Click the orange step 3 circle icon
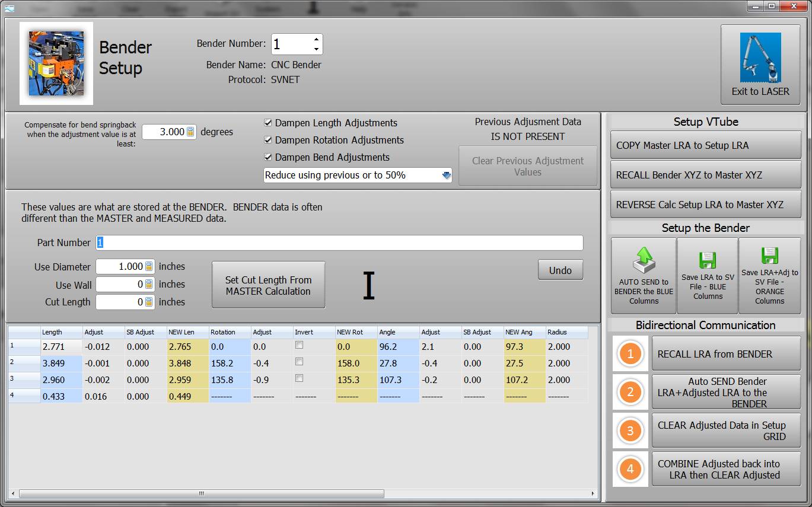 (x=630, y=431)
